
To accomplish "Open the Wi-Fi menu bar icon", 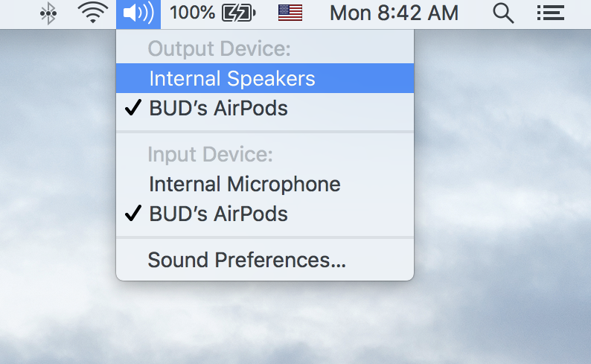I will pos(93,13).
